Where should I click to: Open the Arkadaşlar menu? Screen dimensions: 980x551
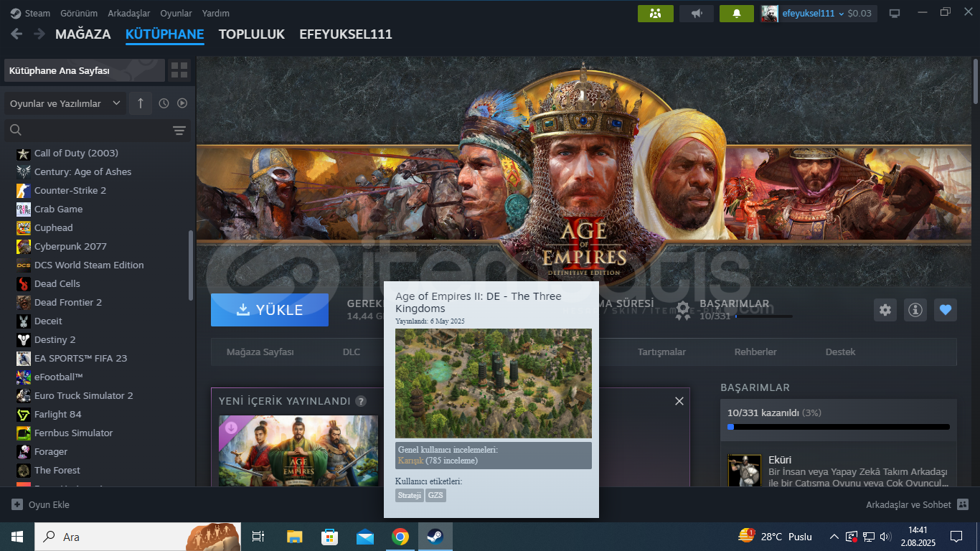click(128, 14)
